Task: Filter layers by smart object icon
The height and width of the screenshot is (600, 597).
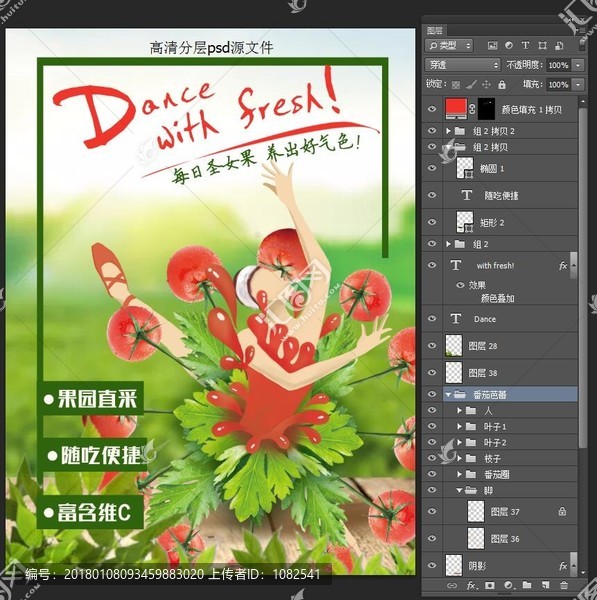Action: coord(559,46)
